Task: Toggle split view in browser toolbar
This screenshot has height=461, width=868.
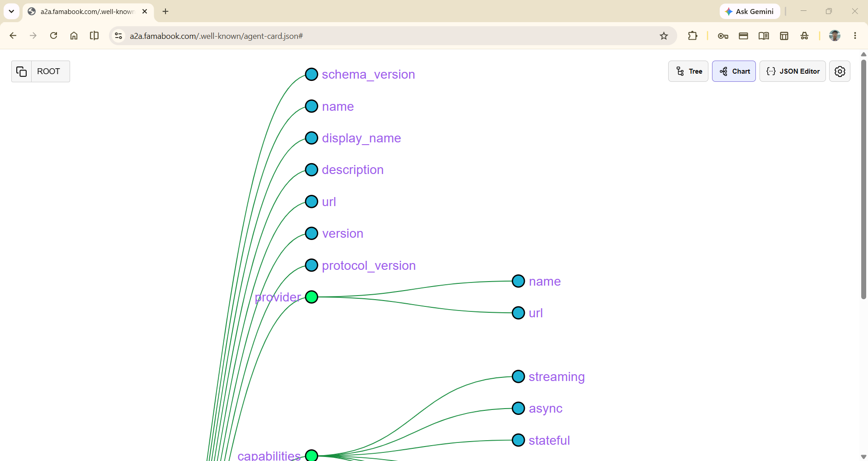Action: tap(94, 36)
